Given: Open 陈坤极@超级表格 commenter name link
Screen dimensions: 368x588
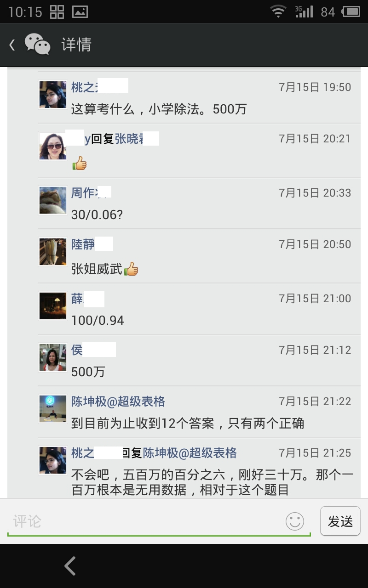Looking at the screenshot, I should 118,401.
